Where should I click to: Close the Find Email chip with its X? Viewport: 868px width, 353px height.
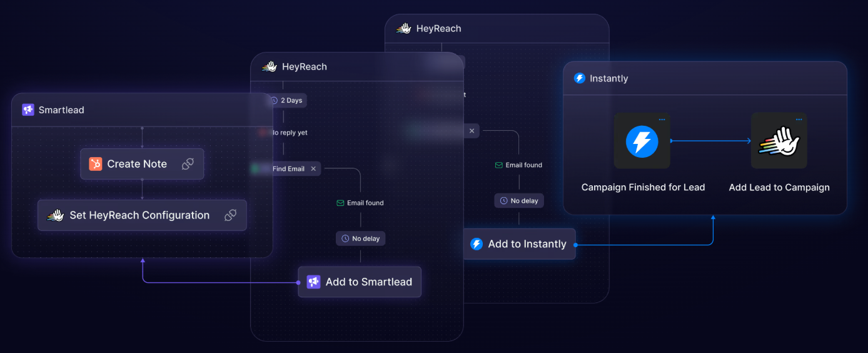click(x=313, y=168)
